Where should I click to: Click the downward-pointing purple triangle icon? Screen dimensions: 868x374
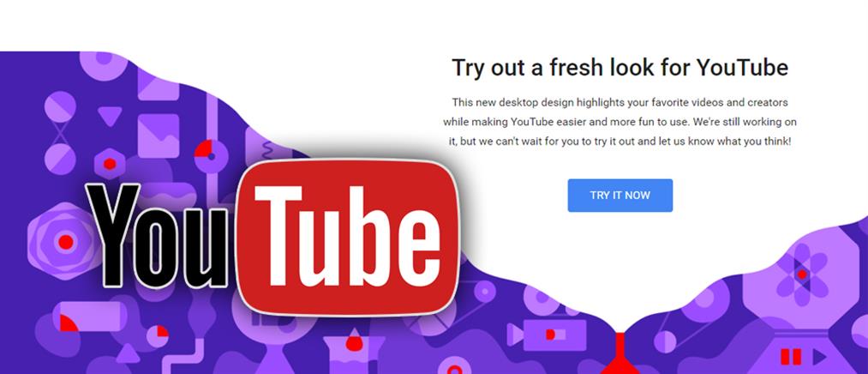pos(110,116)
